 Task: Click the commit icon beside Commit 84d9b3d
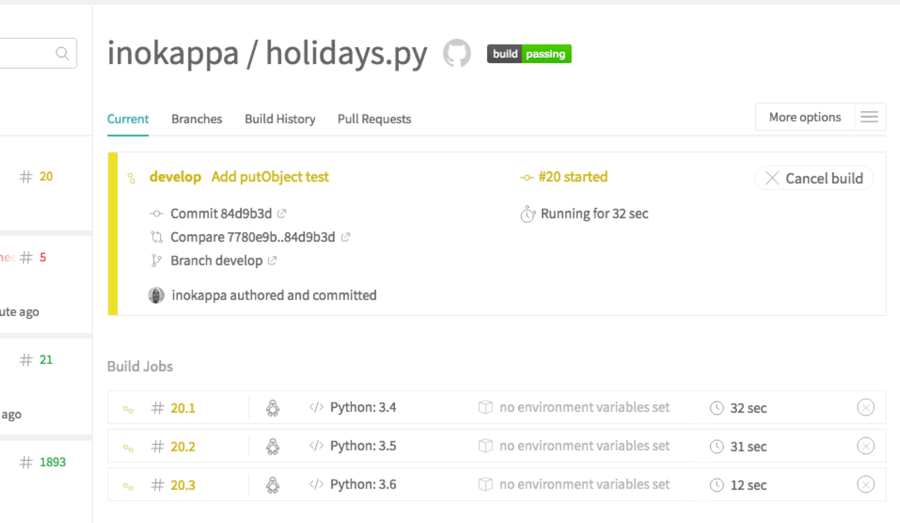pyautogui.click(x=156, y=214)
